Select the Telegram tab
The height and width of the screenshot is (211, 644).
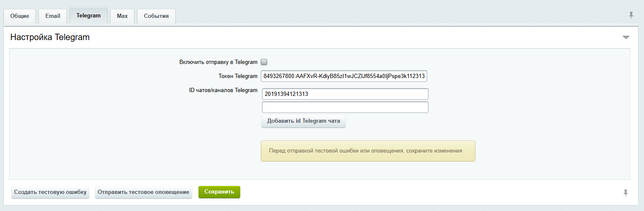[88, 15]
